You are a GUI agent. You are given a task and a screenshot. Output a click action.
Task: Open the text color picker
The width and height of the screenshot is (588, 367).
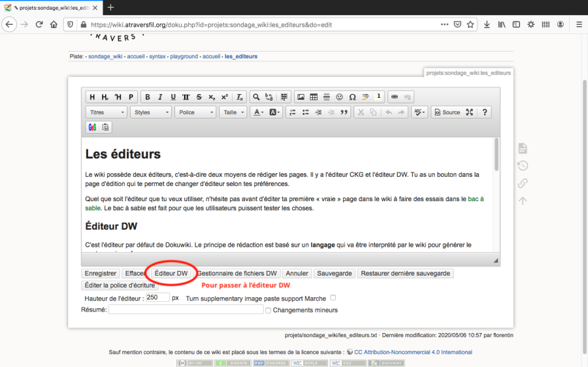coord(258,112)
